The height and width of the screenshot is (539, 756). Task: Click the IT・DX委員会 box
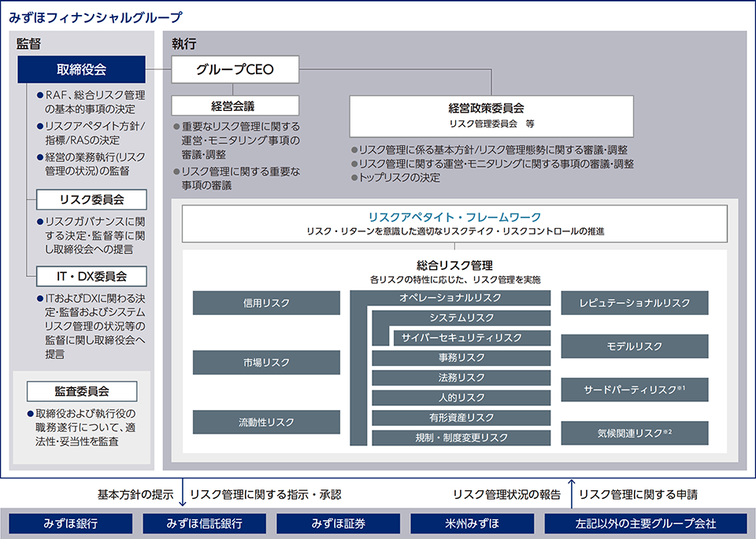pos(91,276)
